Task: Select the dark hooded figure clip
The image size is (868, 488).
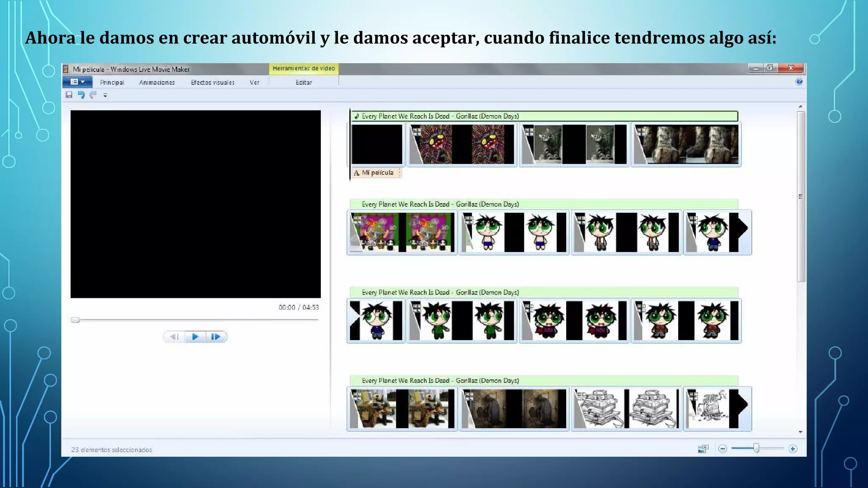Action: click(x=514, y=408)
